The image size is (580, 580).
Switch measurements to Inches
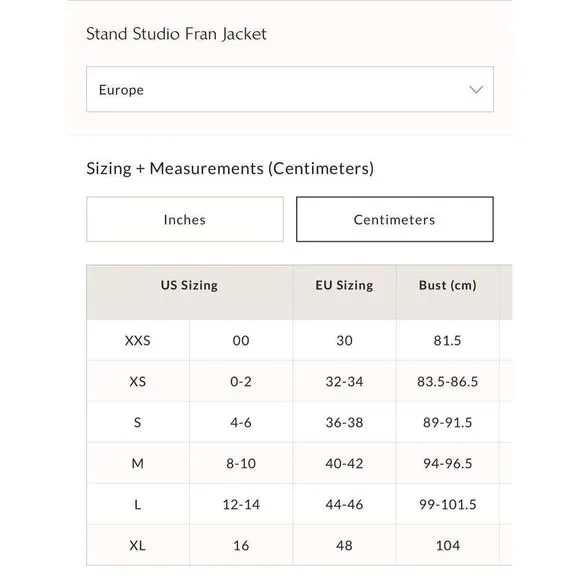185,219
